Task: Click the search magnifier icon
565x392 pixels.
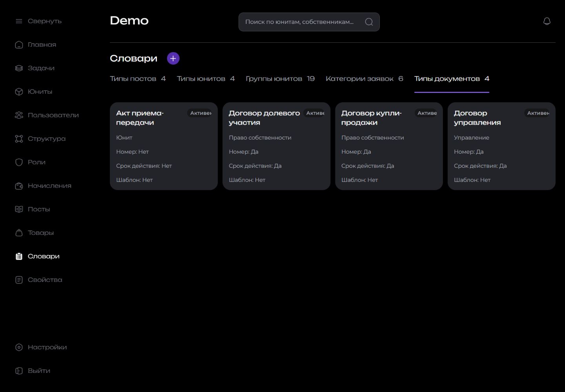Action: click(x=369, y=22)
